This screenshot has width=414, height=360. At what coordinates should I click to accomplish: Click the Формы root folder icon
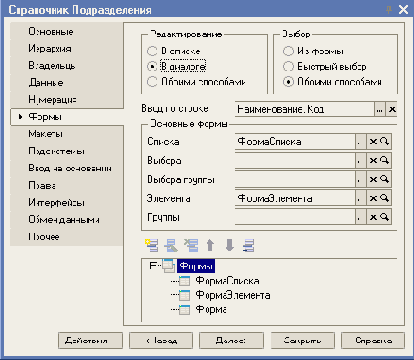(x=168, y=266)
